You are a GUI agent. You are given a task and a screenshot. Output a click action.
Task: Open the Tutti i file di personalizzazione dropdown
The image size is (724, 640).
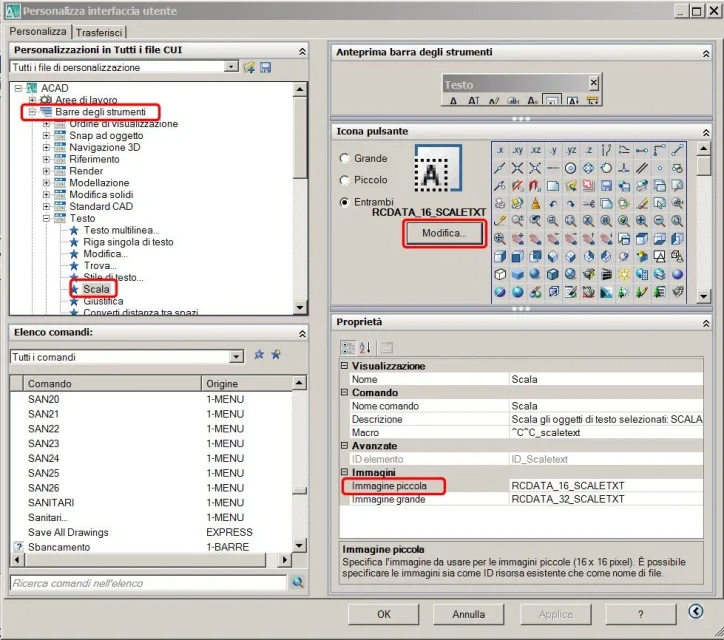click(231, 67)
